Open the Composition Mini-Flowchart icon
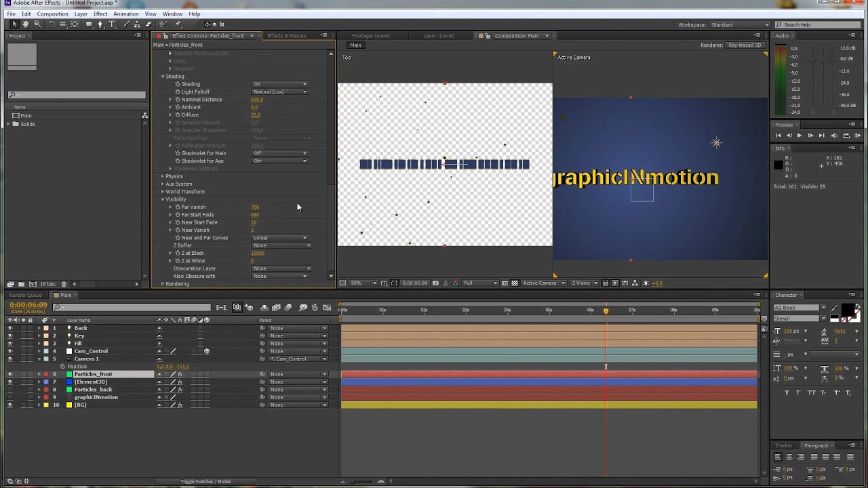Image resolution: width=868 pixels, height=488 pixels. point(222,307)
